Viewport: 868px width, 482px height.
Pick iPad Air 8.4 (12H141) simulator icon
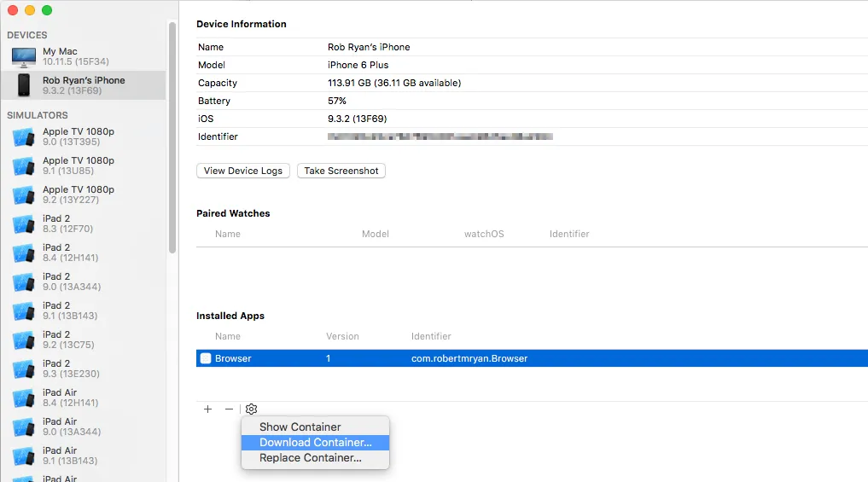[x=24, y=398]
